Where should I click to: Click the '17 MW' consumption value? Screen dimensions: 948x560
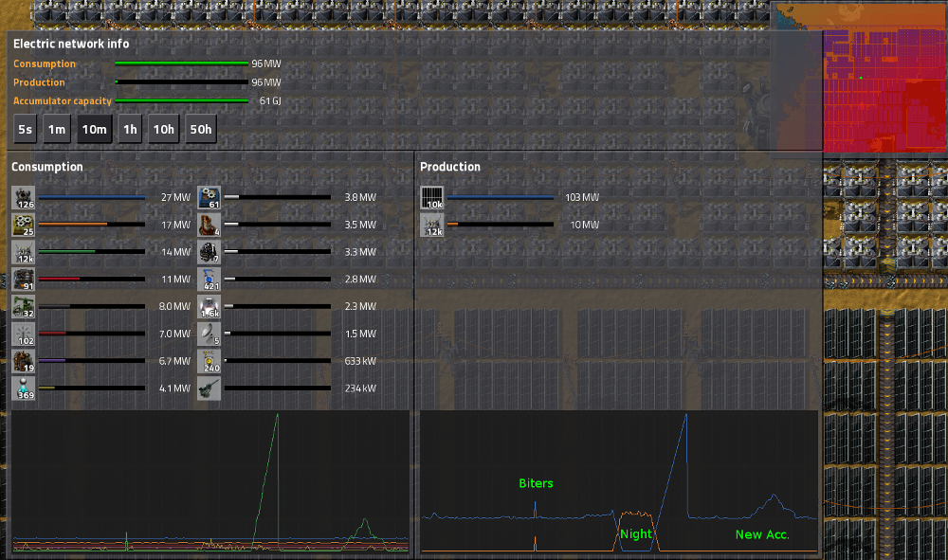pyautogui.click(x=176, y=225)
